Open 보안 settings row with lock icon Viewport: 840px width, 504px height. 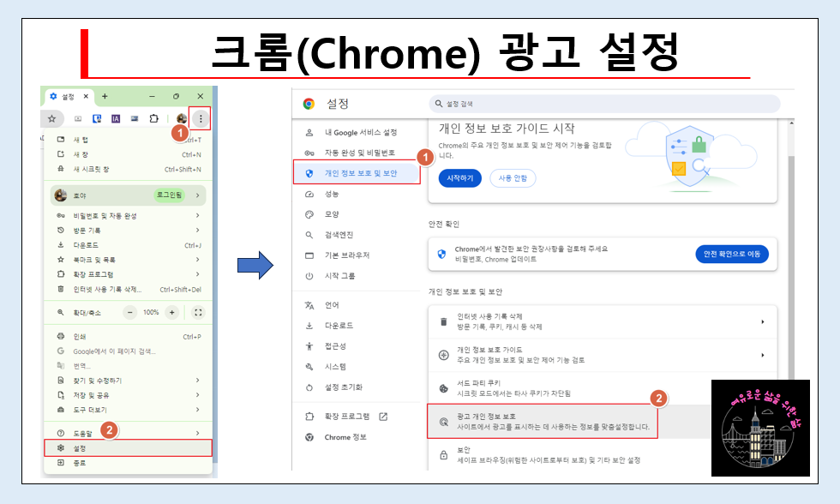(603, 455)
